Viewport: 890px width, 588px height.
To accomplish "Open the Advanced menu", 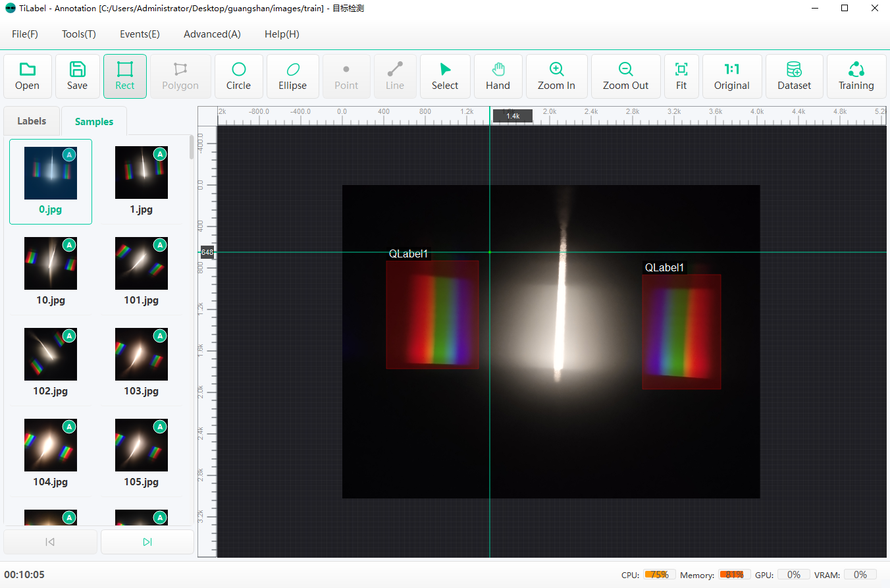I will 212,34.
